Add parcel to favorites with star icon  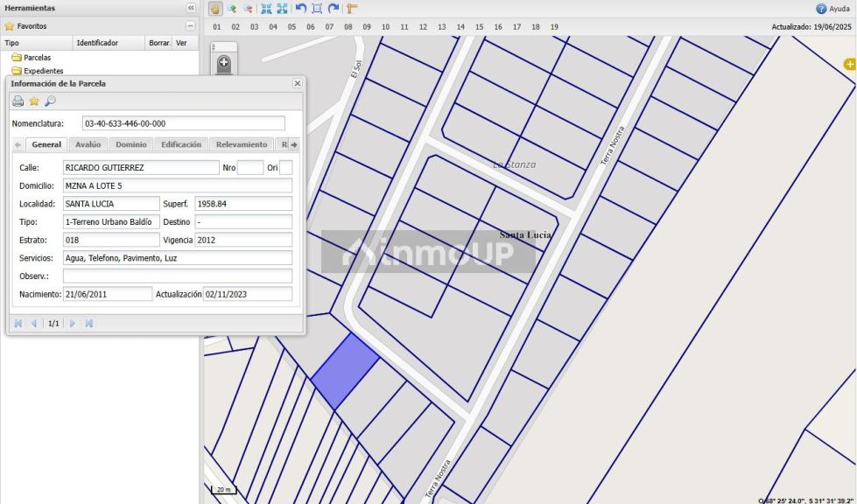pyautogui.click(x=34, y=101)
